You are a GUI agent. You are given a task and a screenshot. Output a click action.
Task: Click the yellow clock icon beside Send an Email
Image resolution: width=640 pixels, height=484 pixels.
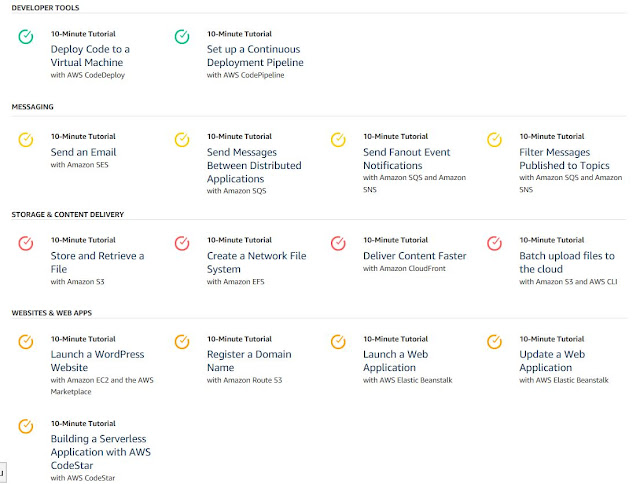tap(26, 140)
